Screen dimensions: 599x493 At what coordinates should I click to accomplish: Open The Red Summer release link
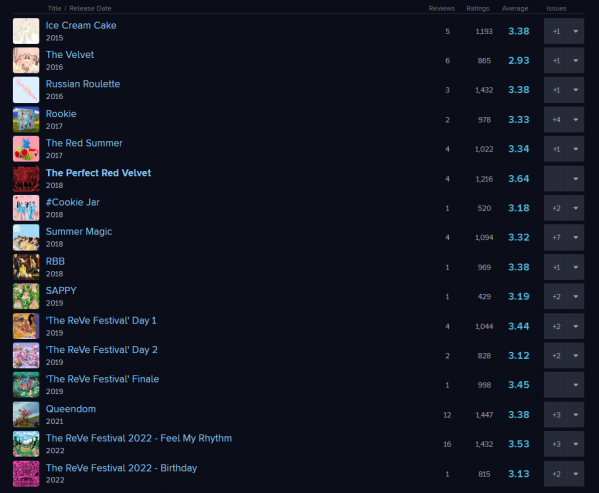84,143
